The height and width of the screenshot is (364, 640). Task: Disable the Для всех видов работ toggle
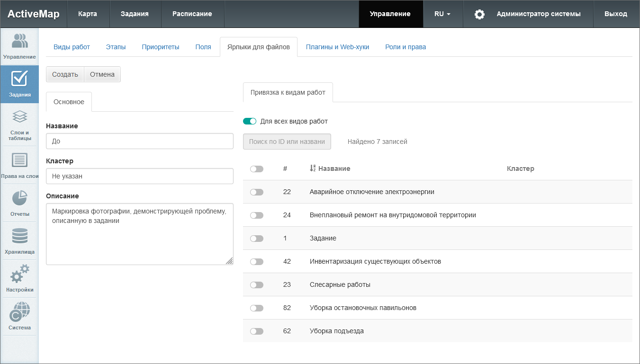[250, 121]
